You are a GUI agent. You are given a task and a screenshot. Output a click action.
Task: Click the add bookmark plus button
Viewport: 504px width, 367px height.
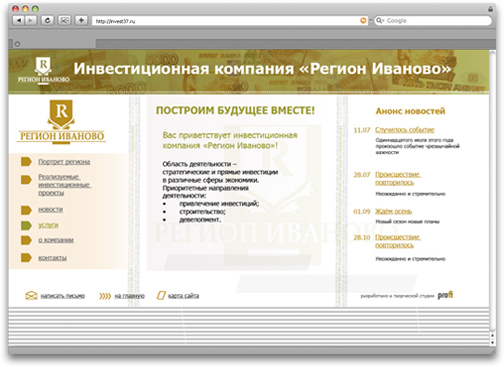(81, 20)
